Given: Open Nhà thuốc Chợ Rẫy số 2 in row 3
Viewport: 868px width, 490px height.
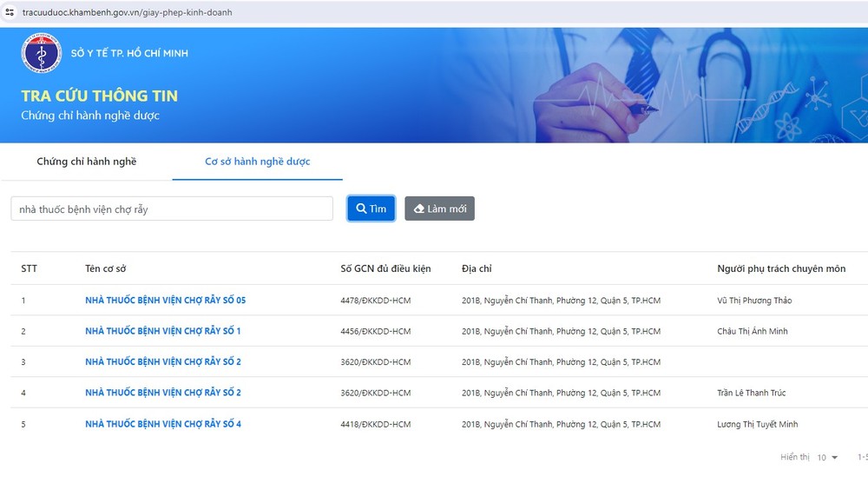Looking at the screenshot, I should (162, 362).
